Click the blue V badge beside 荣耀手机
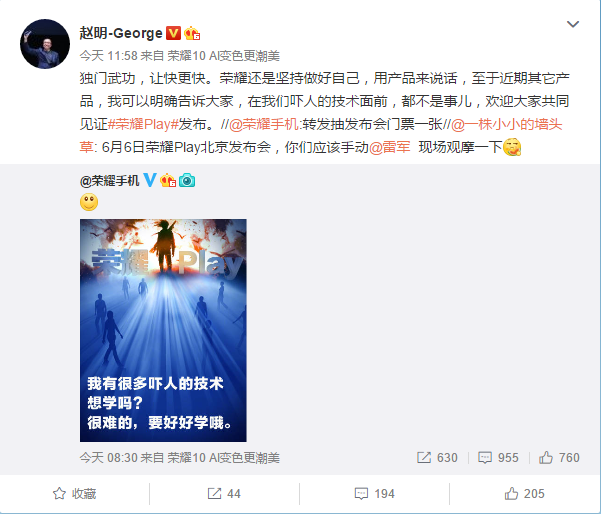The width and height of the screenshot is (601, 514). 150,180
